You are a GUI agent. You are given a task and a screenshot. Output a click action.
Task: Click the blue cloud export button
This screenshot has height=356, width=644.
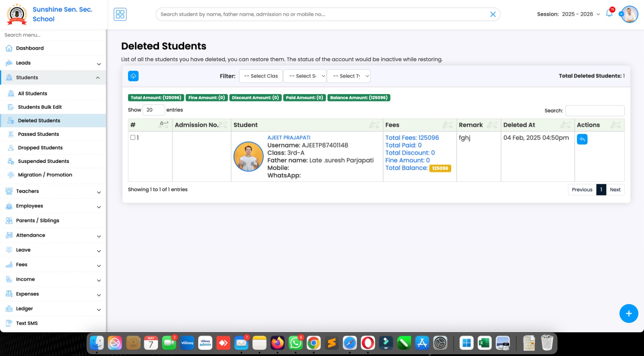pos(133,76)
